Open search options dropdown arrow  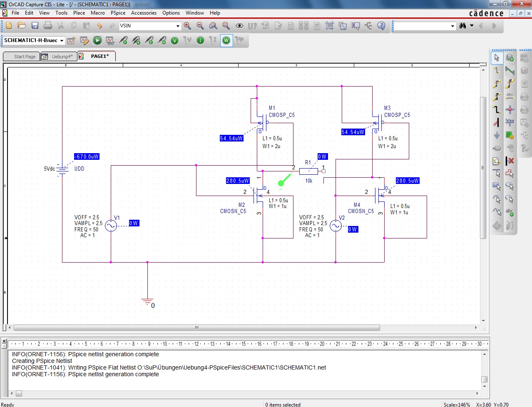472,26
